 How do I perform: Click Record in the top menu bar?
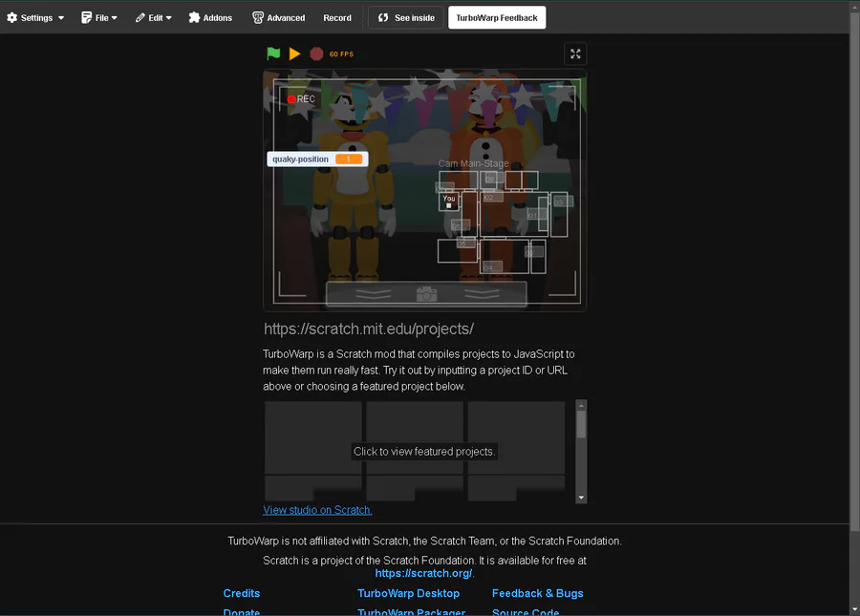pyautogui.click(x=337, y=17)
